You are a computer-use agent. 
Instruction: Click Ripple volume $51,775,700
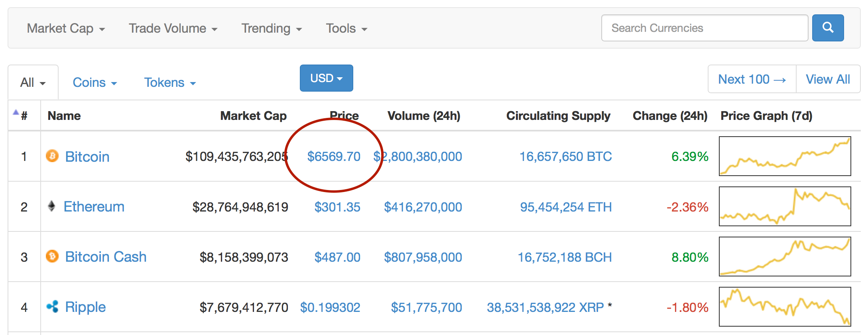pyautogui.click(x=427, y=308)
